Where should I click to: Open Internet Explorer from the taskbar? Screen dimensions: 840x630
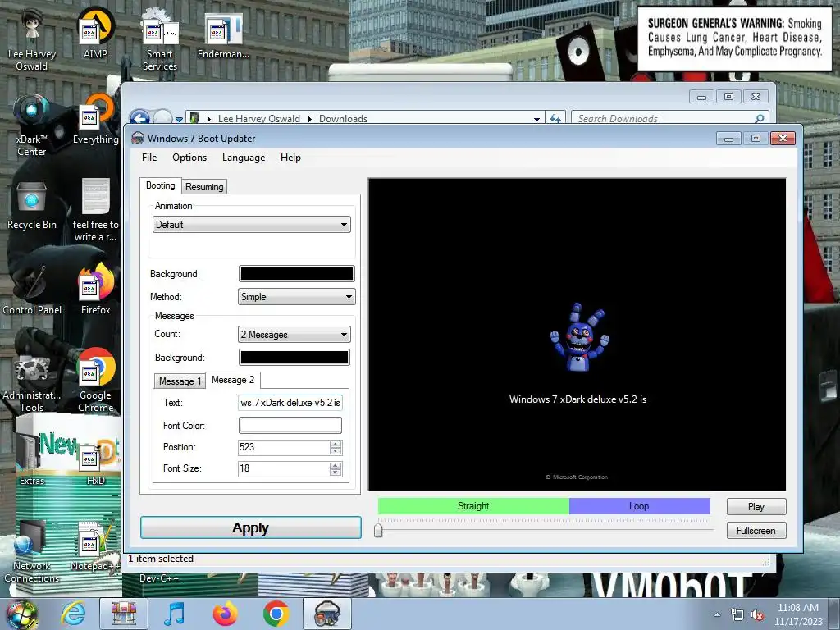tap(73, 614)
